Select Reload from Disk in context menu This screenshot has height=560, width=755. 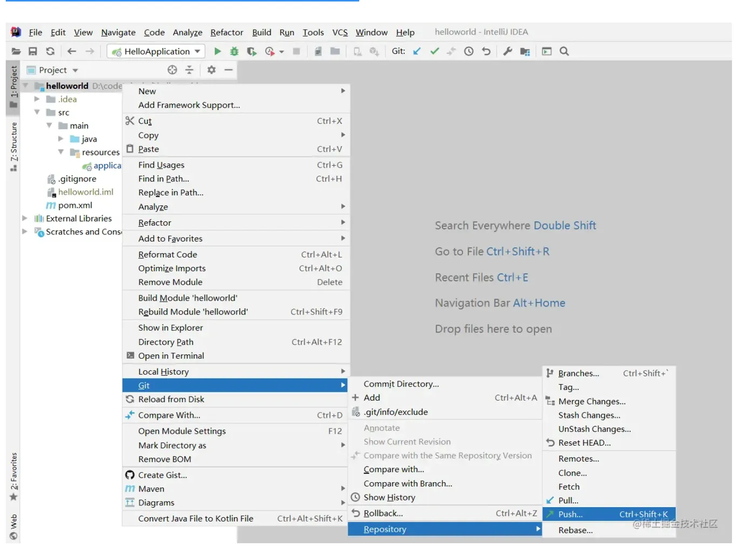coord(236,399)
